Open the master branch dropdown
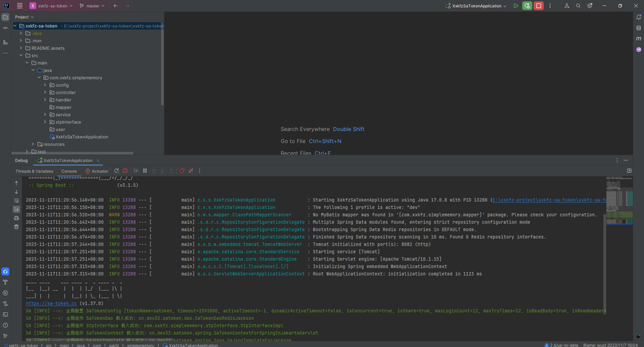Image resolution: width=644 pixels, height=347 pixels. 92,6
